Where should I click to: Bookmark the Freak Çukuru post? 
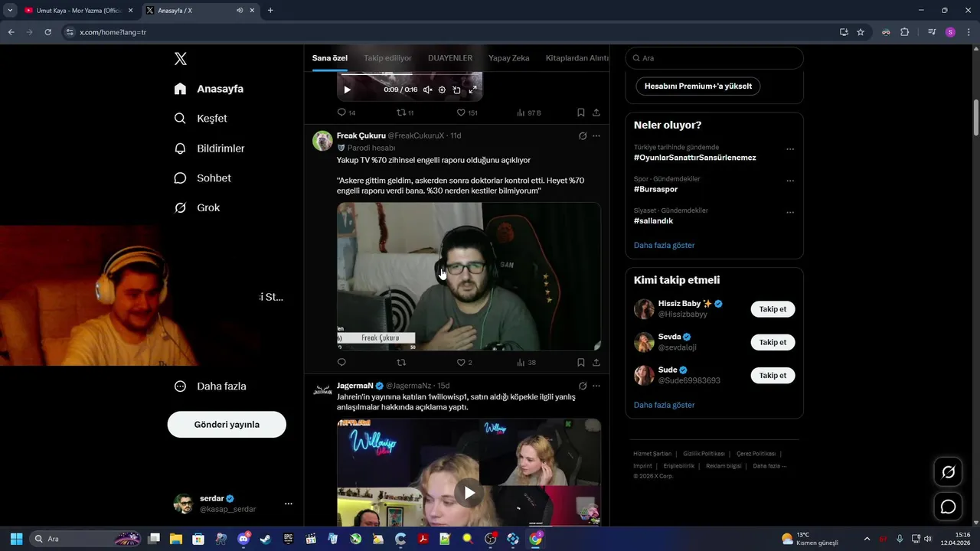(581, 363)
